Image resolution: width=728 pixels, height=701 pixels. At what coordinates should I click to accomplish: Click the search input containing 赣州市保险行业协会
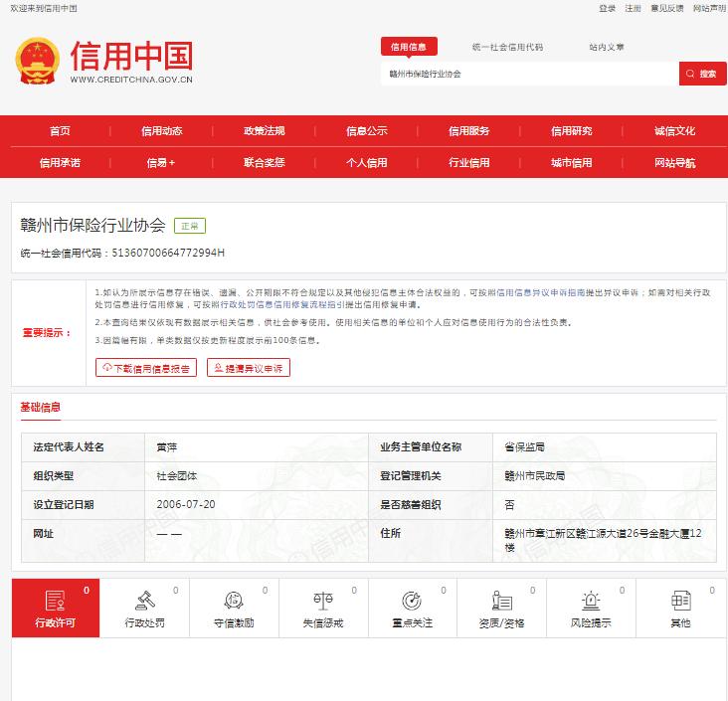click(530, 74)
